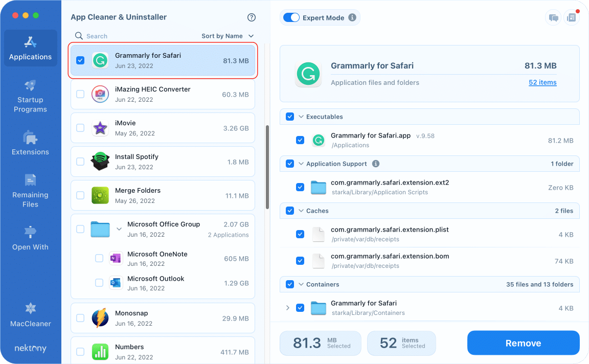This screenshot has width=589, height=364.
Task: Collapse the Caches section
Action: pos(301,210)
